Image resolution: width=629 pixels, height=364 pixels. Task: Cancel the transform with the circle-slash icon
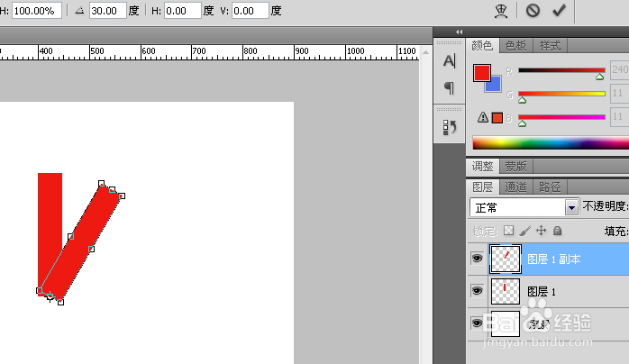(x=533, y=11)
